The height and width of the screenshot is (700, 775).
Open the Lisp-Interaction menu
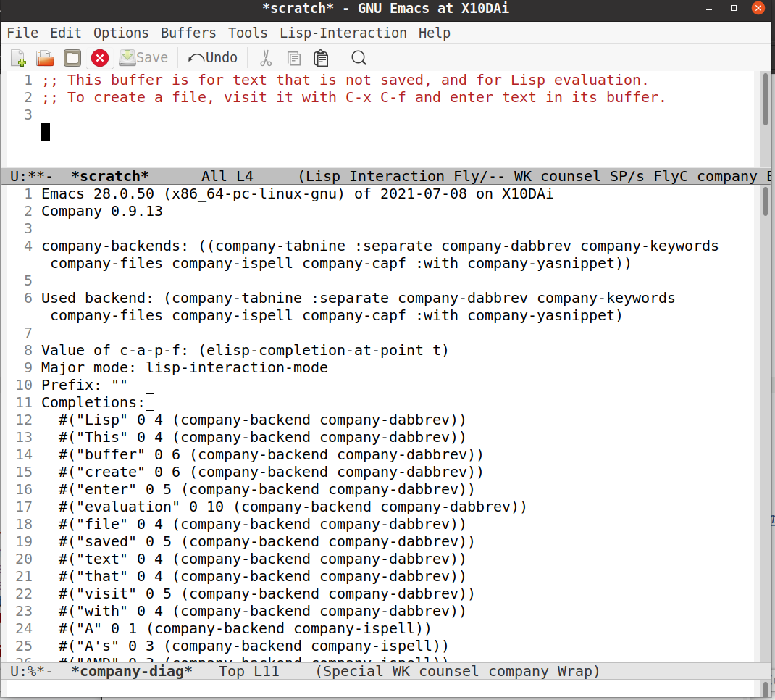coord(343,33)
